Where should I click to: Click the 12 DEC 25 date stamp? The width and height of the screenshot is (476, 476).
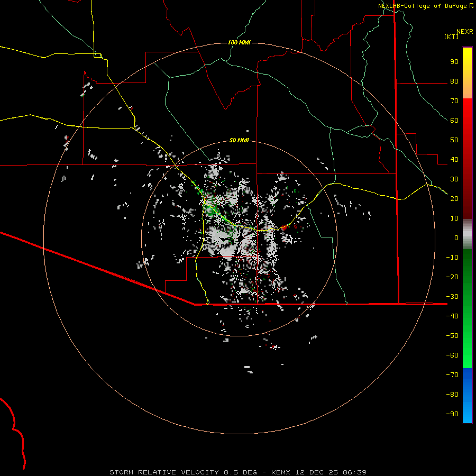tap(317, 472)
